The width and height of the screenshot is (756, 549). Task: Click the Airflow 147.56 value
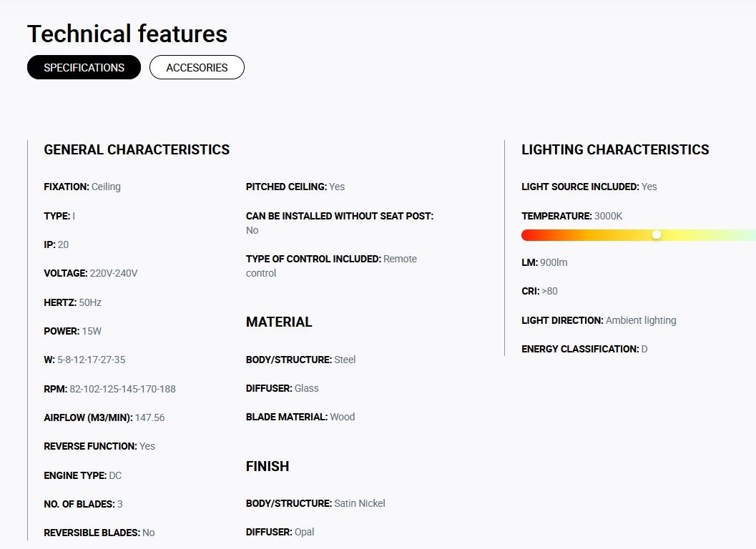pos(149,417)
